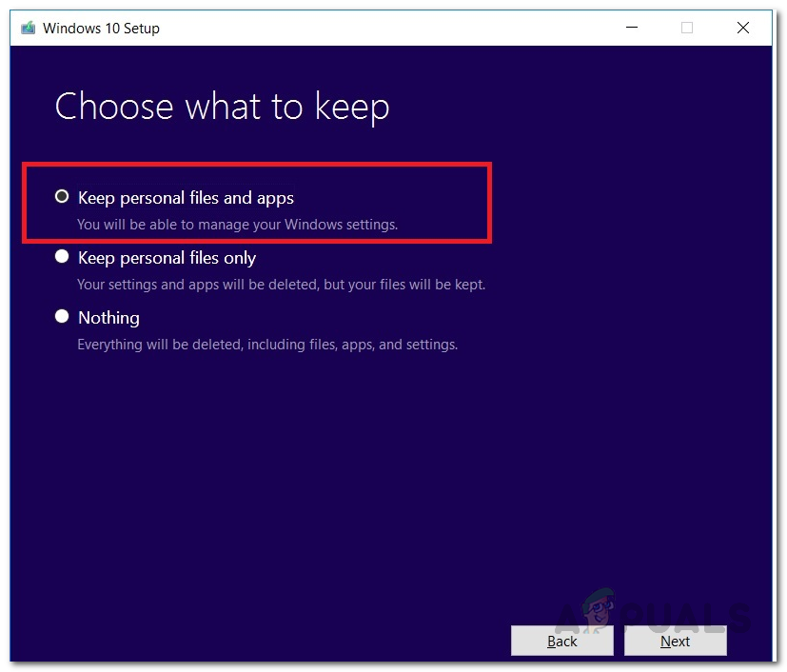The width and height of the screenshot is (787, 672).
Task: Click the "Choose what to keep" heading
Action: click(222, 107)
